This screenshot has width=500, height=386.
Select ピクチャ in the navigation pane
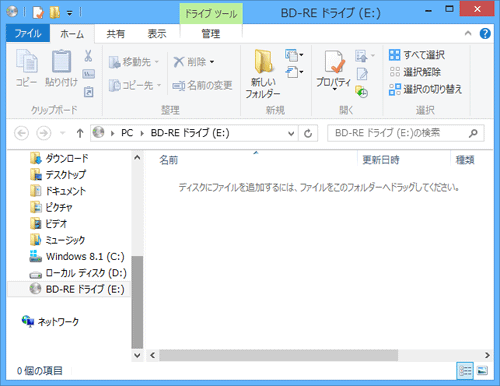pyautogui.click(x=51, y=207)
